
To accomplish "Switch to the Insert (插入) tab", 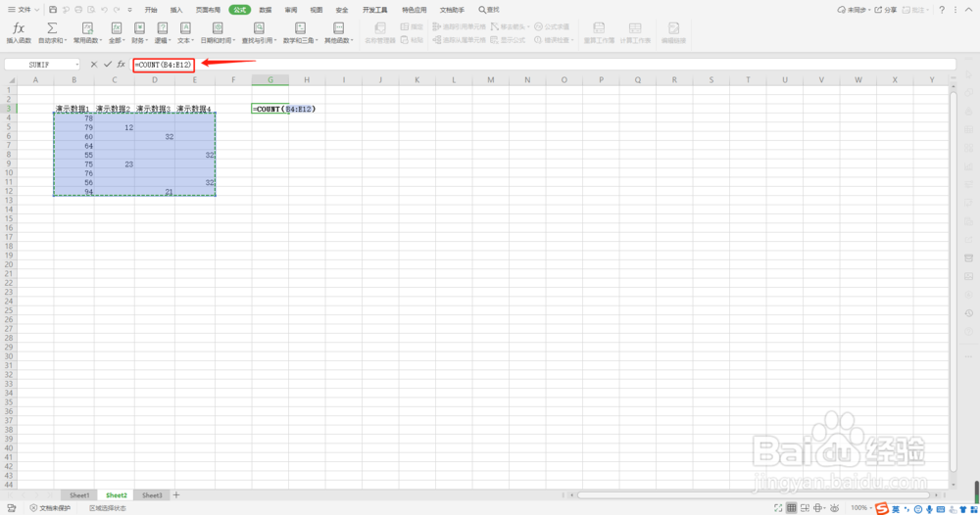I will (x=176, y=10).
